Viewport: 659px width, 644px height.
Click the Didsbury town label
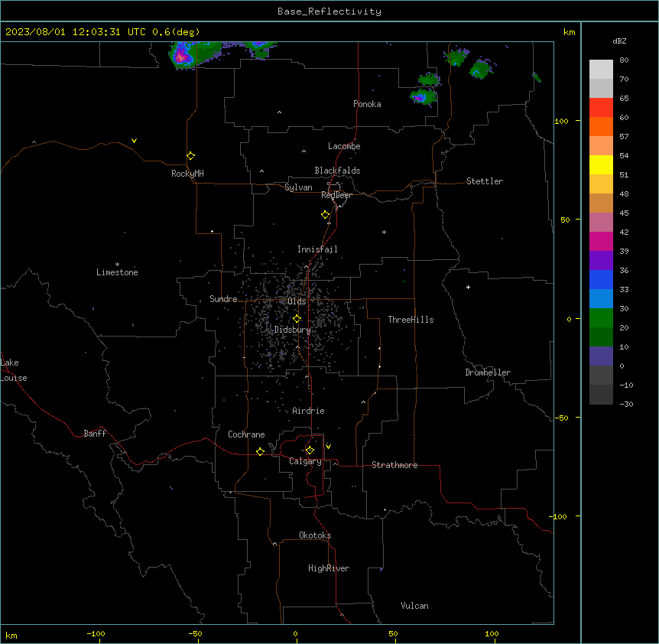(293, 330)
